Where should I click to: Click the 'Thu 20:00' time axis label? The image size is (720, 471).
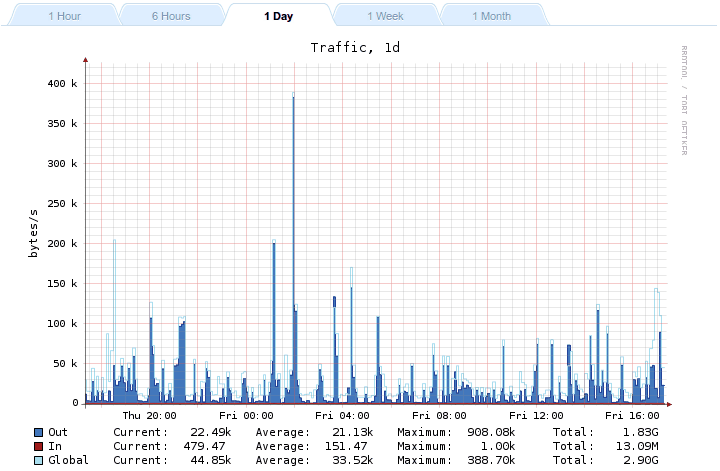tap(149, 415)
